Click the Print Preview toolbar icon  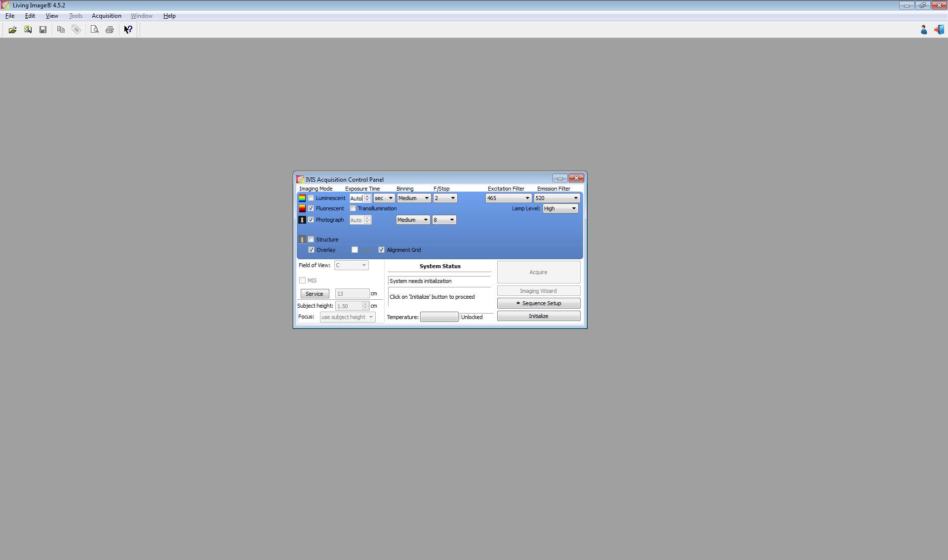(x=94, y=30)
